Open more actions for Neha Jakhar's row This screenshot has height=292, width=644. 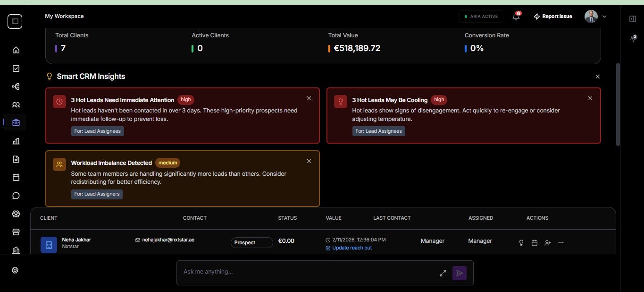click(560, 242)
